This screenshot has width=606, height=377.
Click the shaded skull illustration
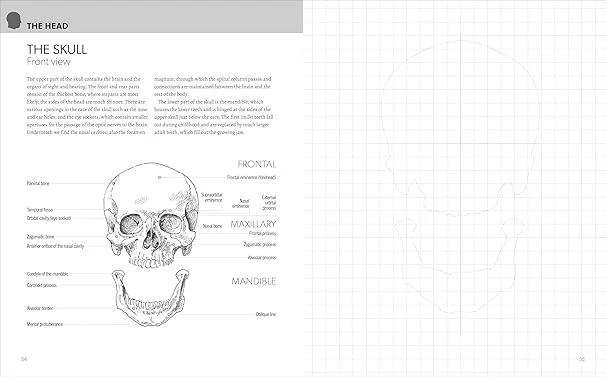(x=152, y=215)
